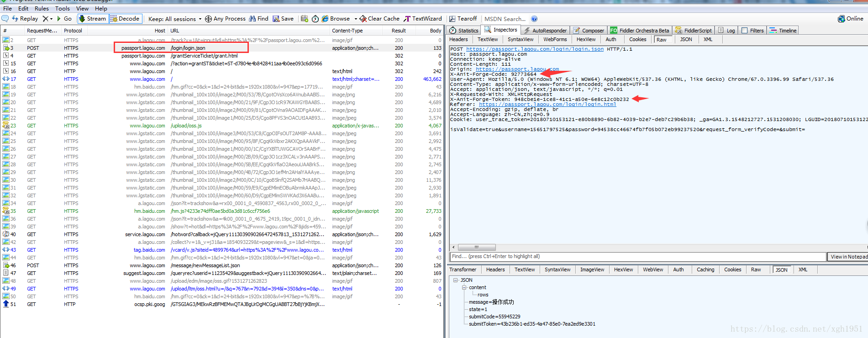Clear the cache with Clear Cache
Image resolution: width=868 pixels, height=338 pixels.
[379, 19]
